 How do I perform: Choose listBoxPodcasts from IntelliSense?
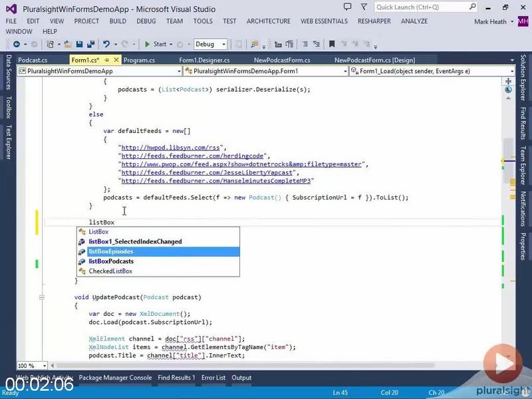coord(158,261)
